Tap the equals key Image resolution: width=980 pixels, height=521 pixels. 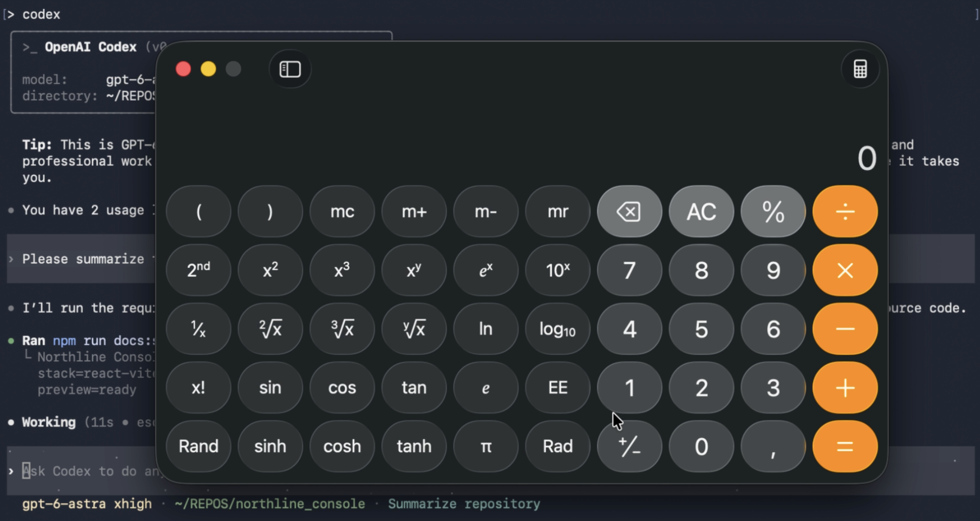tap(845, 447)
